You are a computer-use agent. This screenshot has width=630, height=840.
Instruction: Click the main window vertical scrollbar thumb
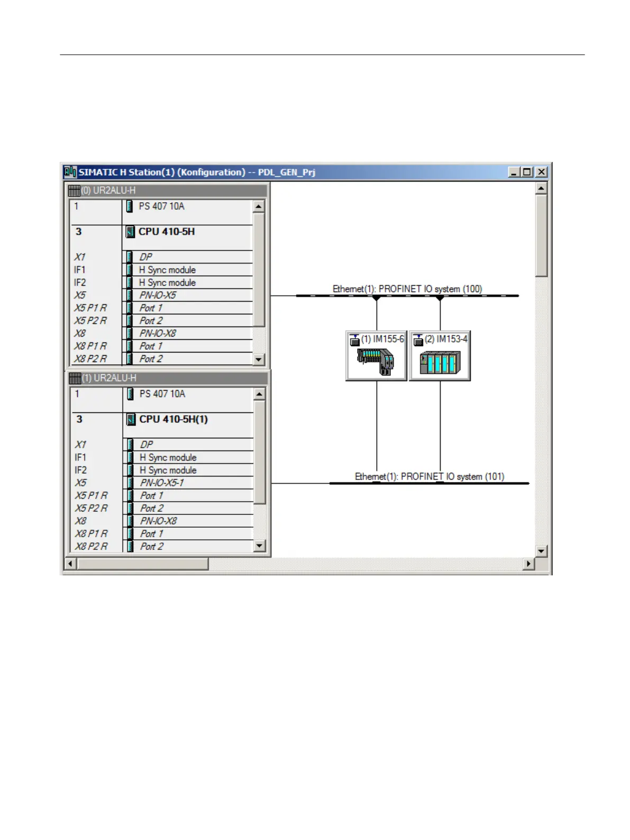click(541, 236)
